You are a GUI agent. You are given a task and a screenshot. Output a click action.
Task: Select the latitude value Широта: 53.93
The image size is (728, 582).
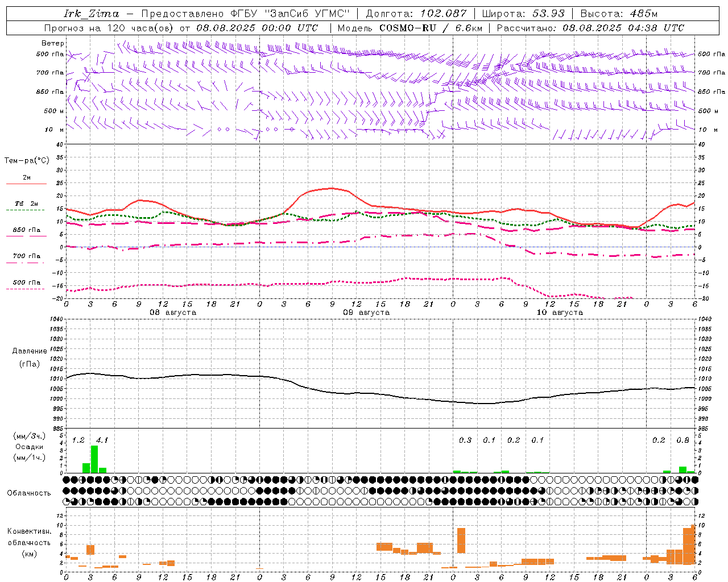pos(523,14)
